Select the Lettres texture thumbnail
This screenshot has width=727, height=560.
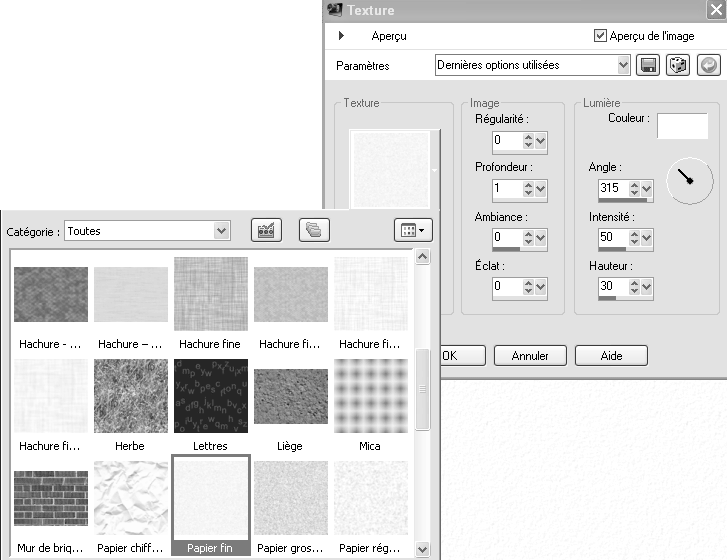click(211, 396)
